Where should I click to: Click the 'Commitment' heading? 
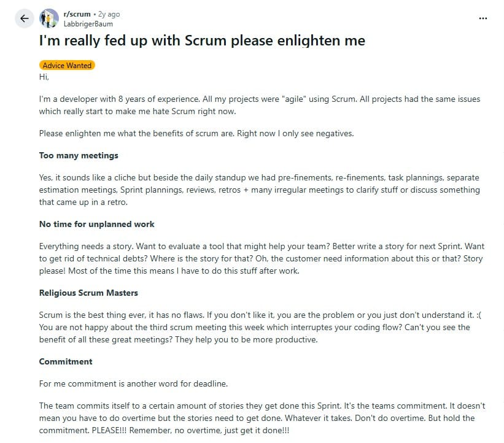[65, 361]
